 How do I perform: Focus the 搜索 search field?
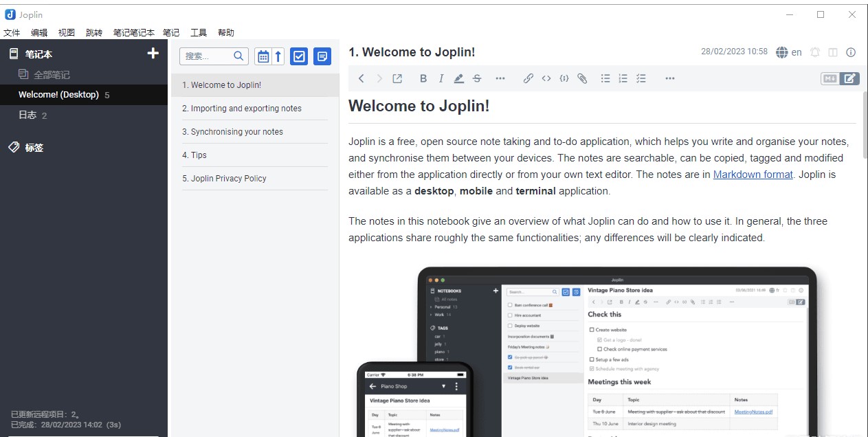point(214,56)
